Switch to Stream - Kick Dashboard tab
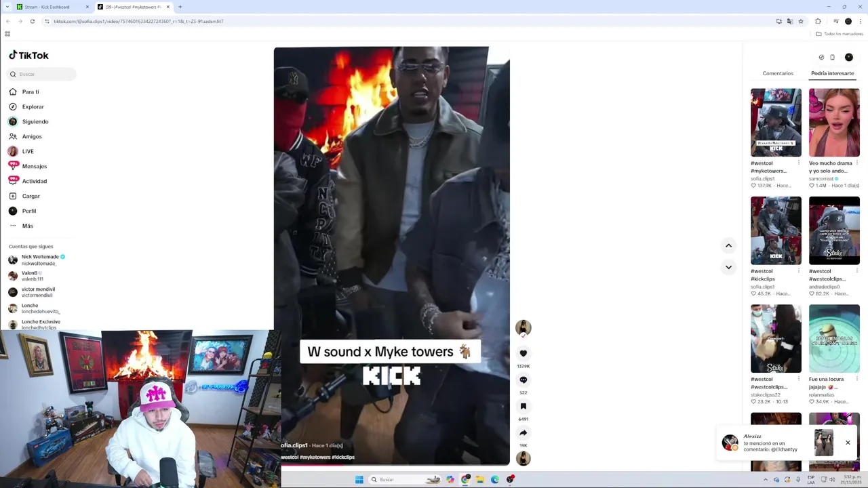Image resolution: width=868 pixels, height=488 pixels. tap(49, 7)
